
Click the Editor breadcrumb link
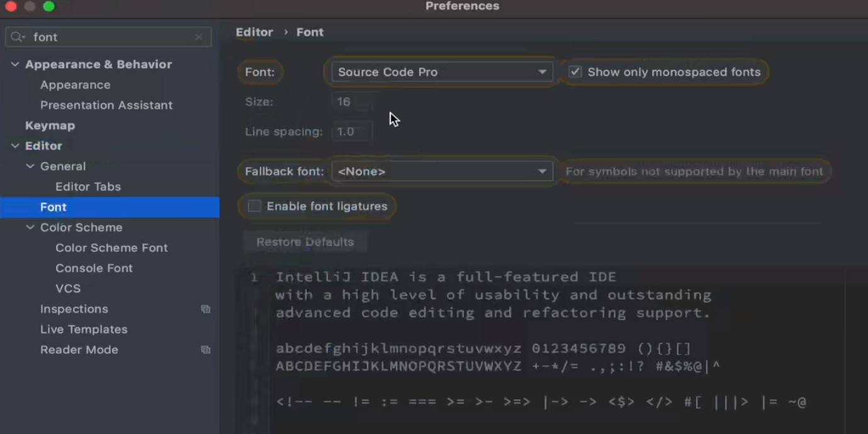tap(254, 32)
